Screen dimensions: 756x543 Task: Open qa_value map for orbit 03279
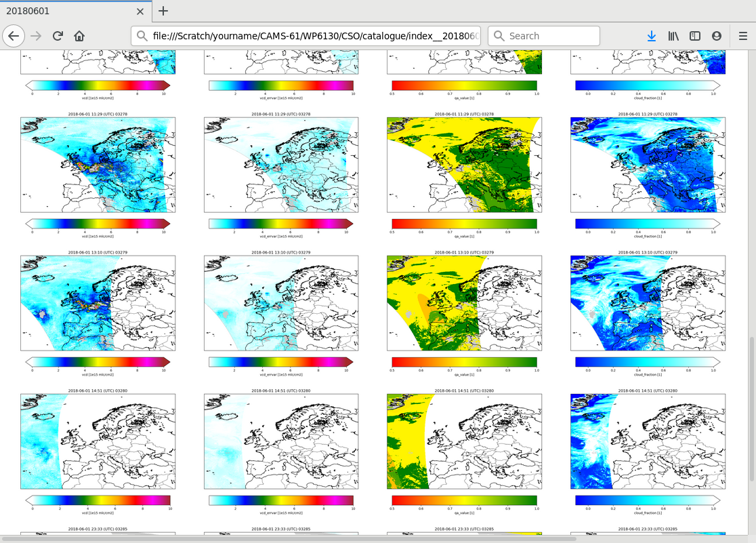coord(464,303)
